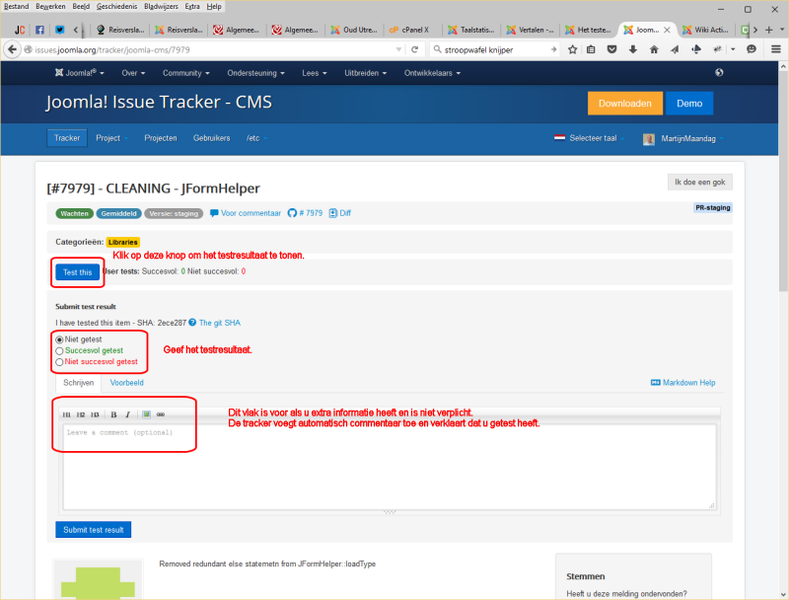This screenshot has width=789, height=600.
Task: Click the bookmark star icon in browser toolbar
Action: click(572, 49)
